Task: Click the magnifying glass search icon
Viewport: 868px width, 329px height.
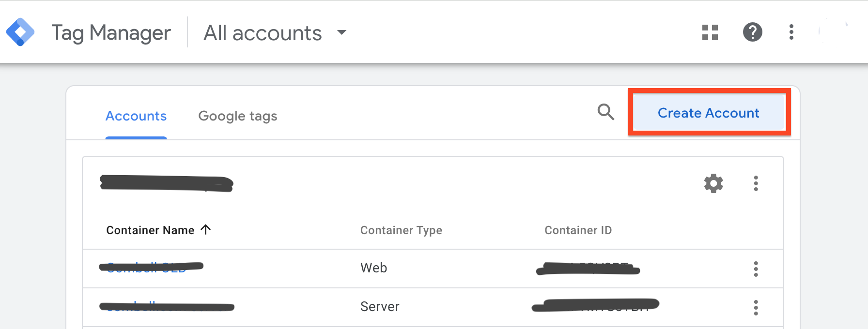Action: [x=605, y=112]
